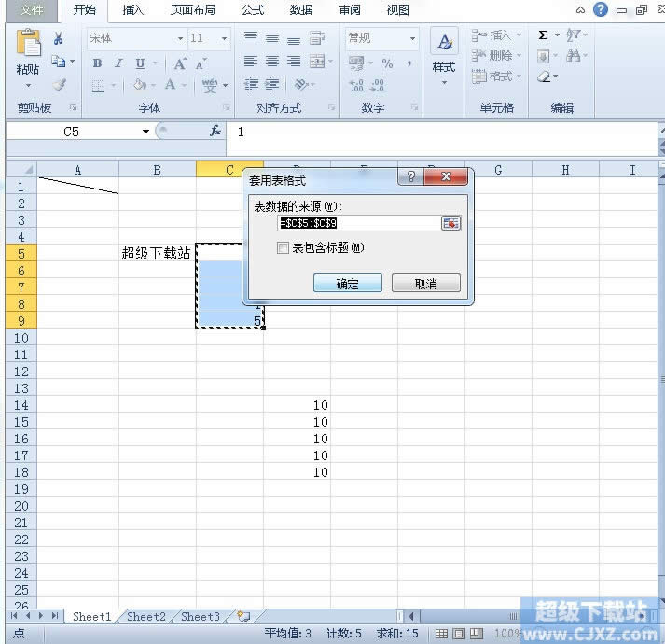Click the Paste clipboard icon
This screenshot has width=665, height=644.
point(28,42)
